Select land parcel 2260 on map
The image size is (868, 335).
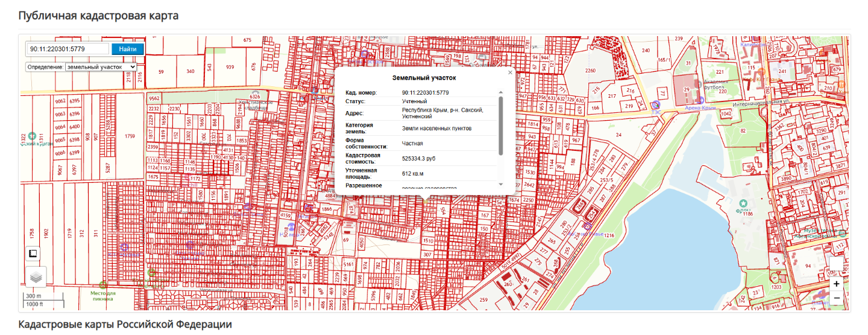click(x=590, y=71)
